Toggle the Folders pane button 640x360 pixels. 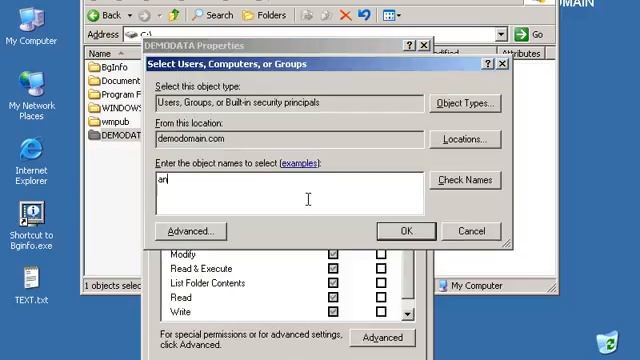pos(264,16)
